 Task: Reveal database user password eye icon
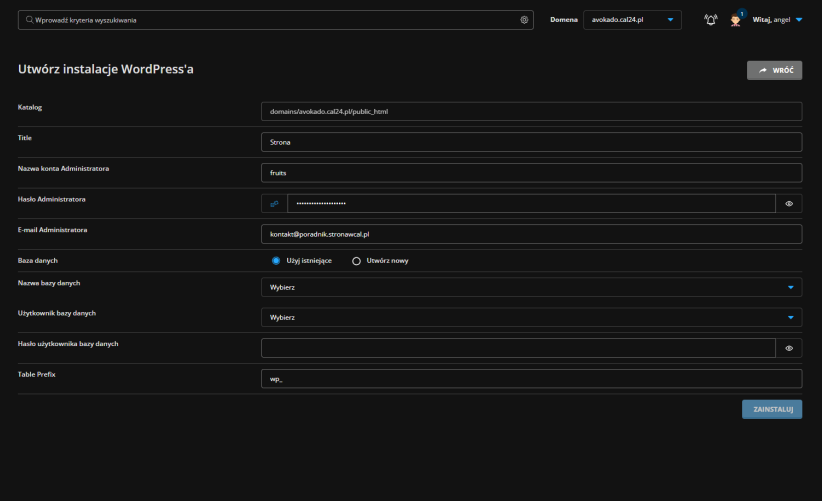pos(789,348)
